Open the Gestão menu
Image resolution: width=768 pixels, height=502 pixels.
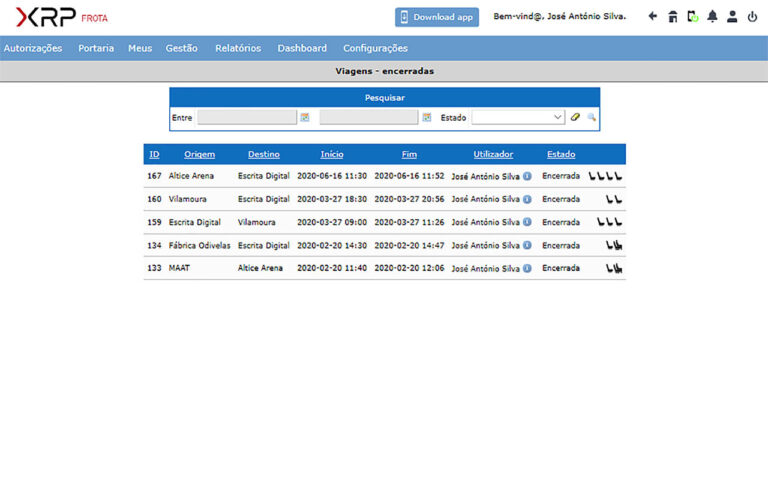point(181,48)
